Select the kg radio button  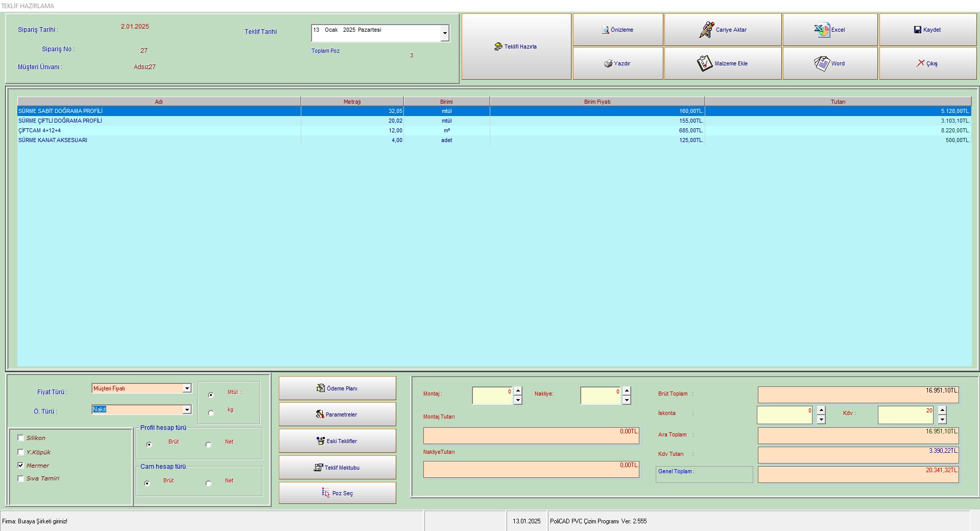(211, 413)
